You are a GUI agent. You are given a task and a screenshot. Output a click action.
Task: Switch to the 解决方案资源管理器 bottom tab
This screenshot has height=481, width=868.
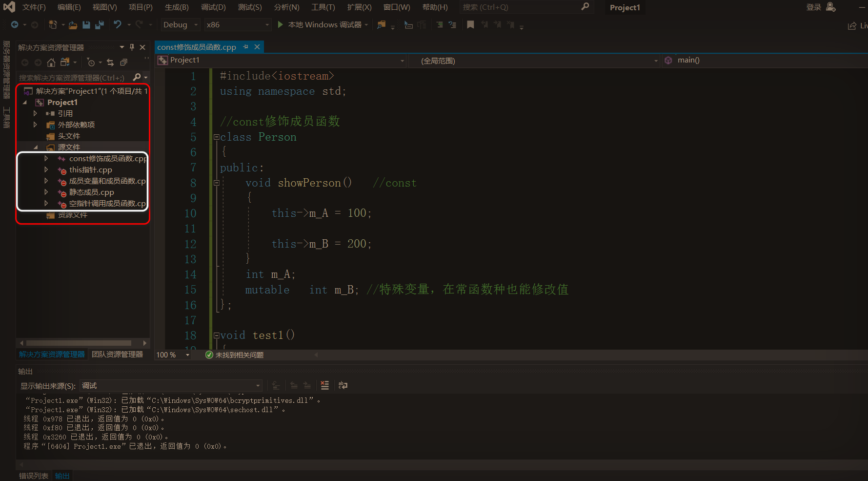[52, 355]
